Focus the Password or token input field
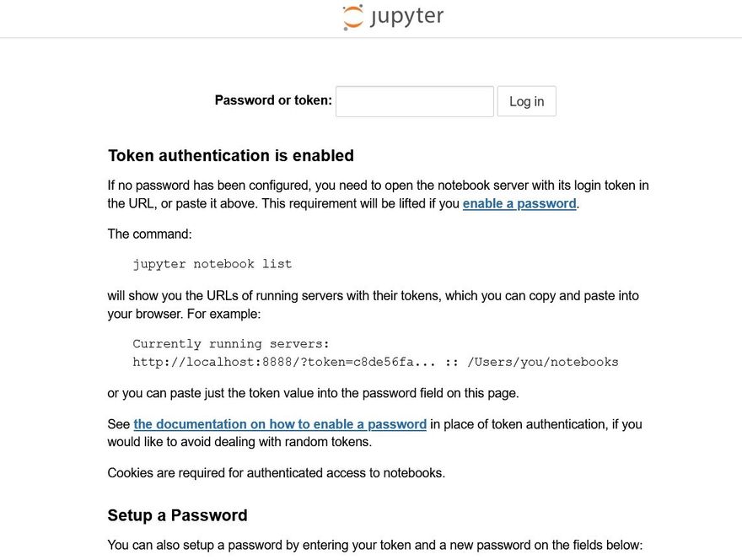The image size is (742, 560). (x=414, y=101)
